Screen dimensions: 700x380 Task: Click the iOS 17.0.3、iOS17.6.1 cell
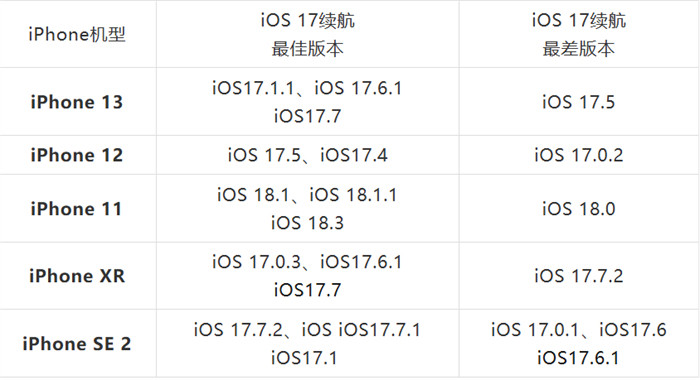(x=308, y=276)
